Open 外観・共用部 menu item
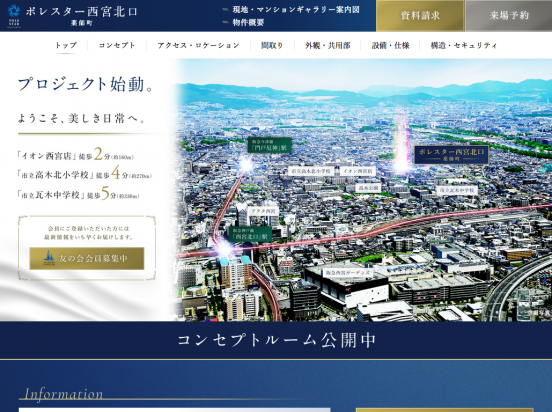The height and width of the screenshot is (412, 552). (328, 45)
